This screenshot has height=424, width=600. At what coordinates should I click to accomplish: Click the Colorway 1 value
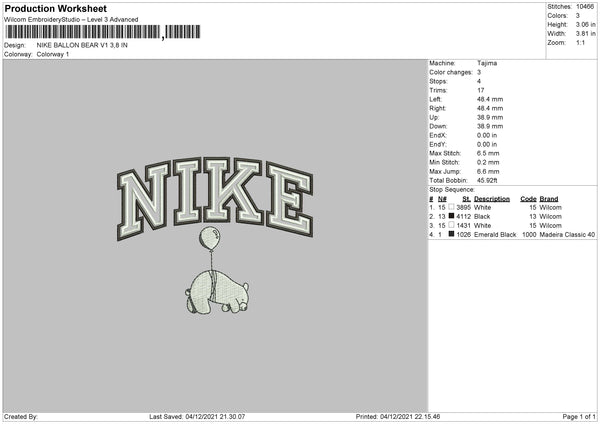point(53,54)
